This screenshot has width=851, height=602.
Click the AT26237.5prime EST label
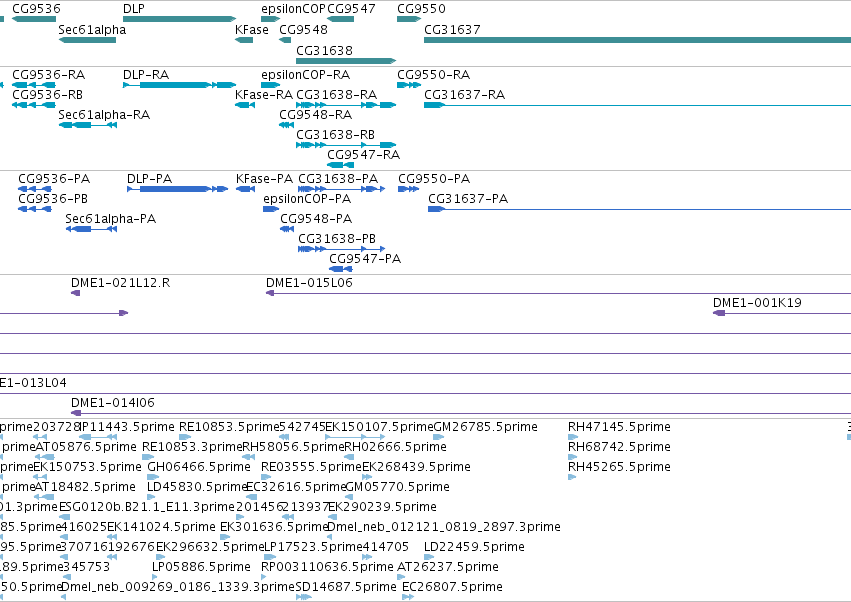pyautogui.click(x=448, y=567)
